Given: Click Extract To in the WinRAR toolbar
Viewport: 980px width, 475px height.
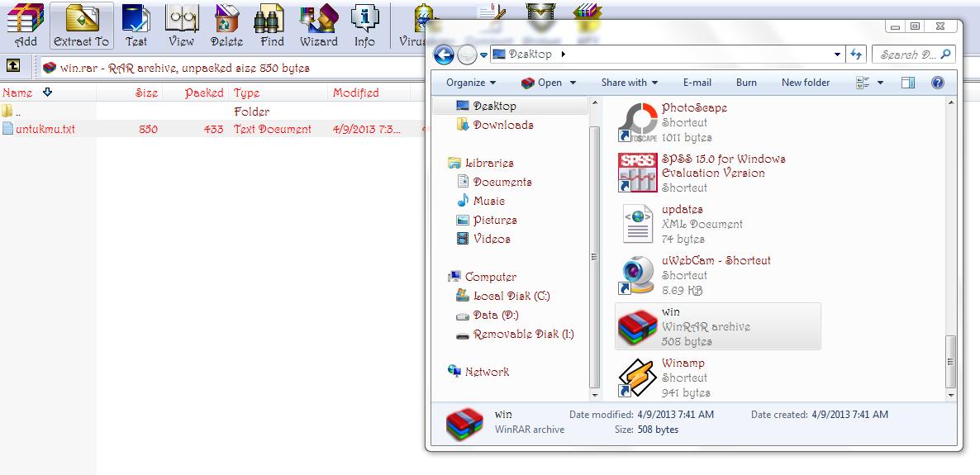Looking at the screenshot, I should pyautogui.click(x=81, y=26).
